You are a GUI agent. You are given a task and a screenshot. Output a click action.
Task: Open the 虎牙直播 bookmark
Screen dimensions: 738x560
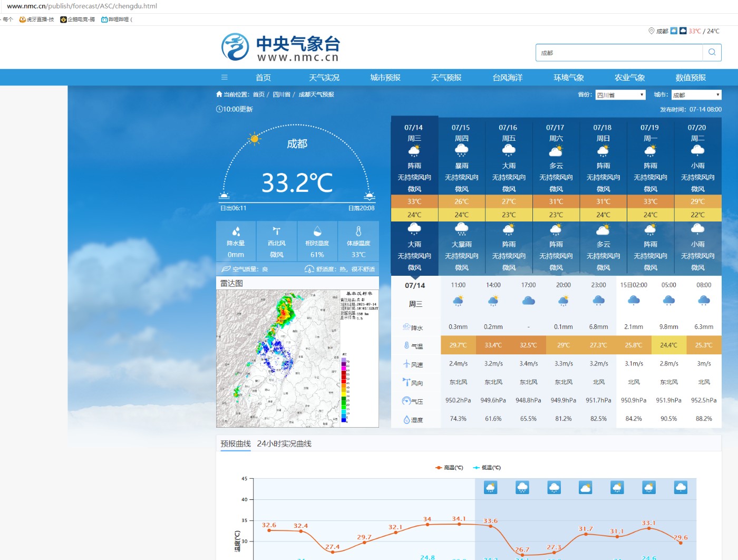click(x=36, y=20)
